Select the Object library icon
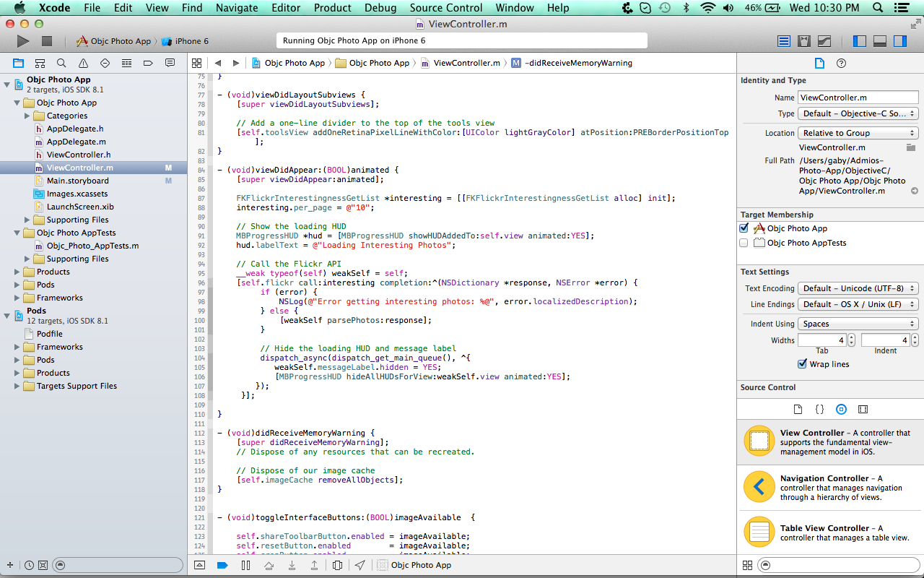The width and height of the screenshot is (924, 578). pos(841,409)
